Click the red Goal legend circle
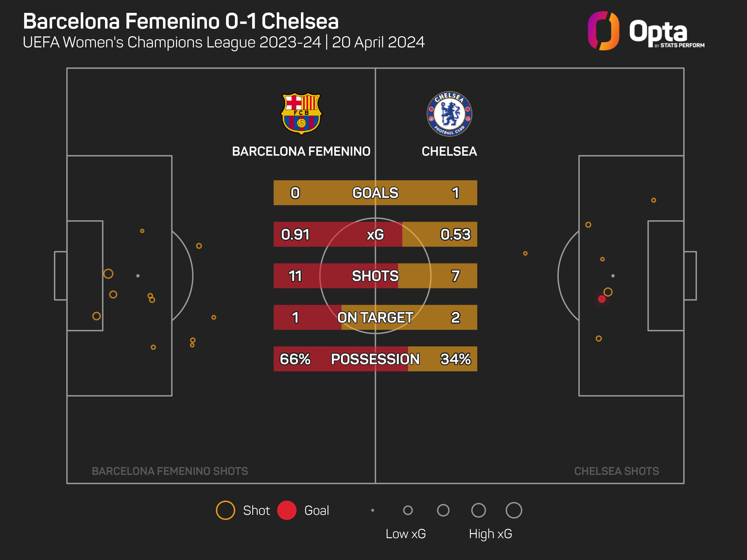The height and width of the screenshot is (560, 747). pos(286,510)
